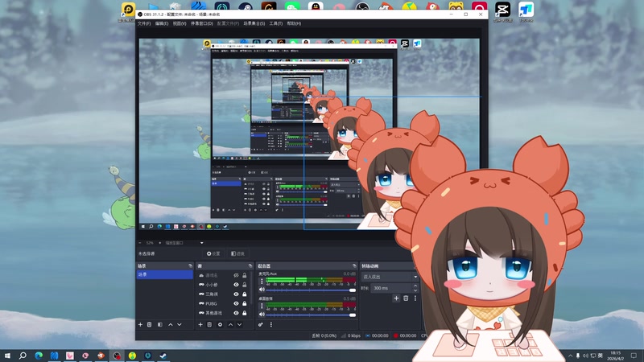Delete selected source using Sources trash icon
The image size is (644, 362).
[x=209, y=325]
